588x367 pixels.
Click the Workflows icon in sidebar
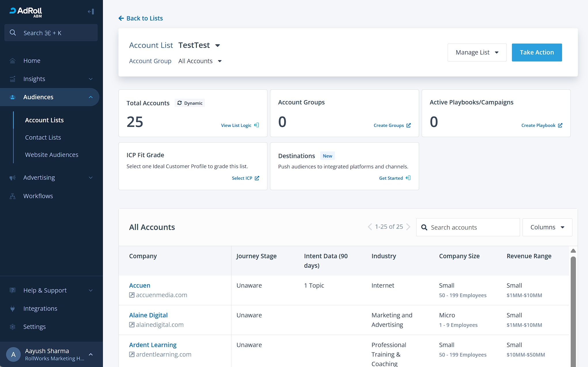click(12, 196)
